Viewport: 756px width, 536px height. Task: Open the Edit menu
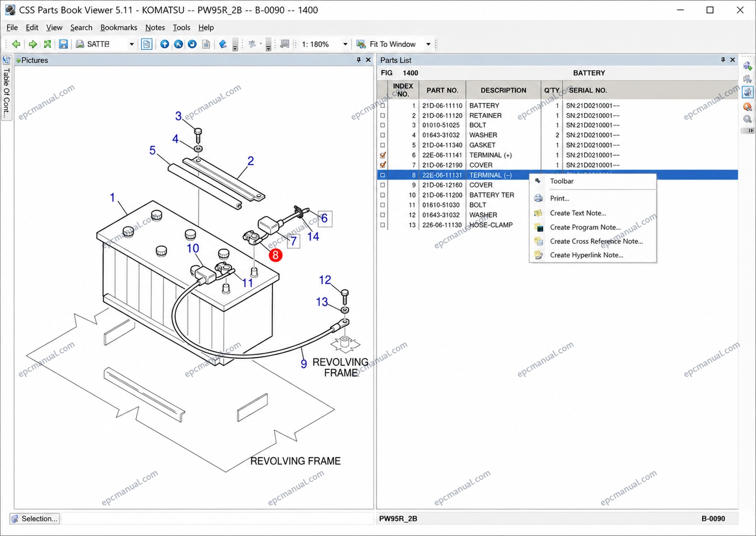tap(32, 27)
